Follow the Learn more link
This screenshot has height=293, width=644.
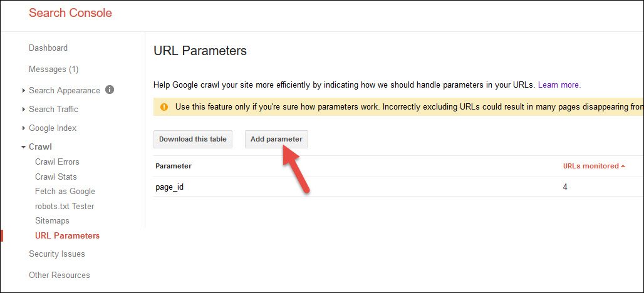559,85
